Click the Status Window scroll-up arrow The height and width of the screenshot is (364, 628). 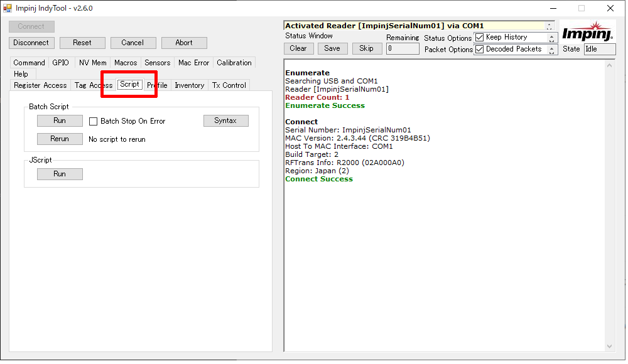point(609,65)
